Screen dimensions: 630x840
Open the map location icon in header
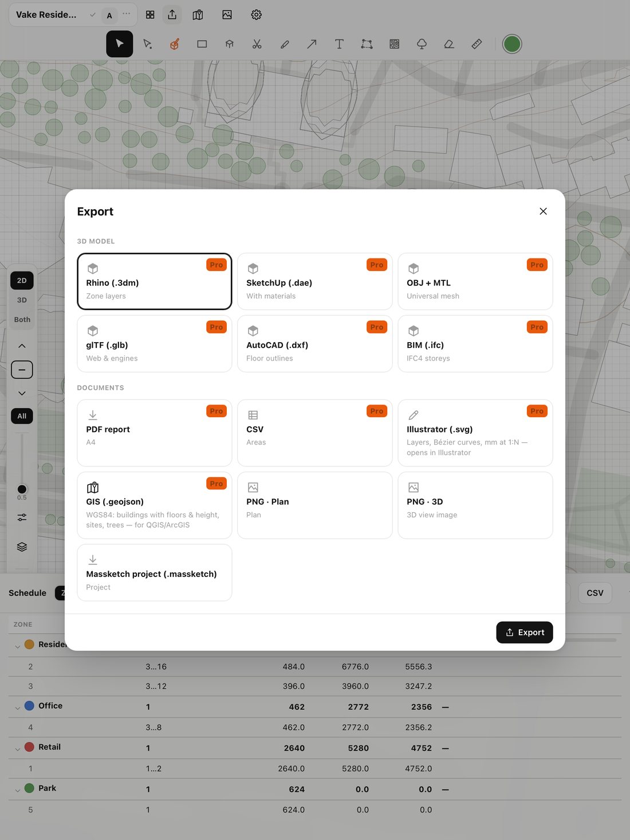click(x=198, y=15)
